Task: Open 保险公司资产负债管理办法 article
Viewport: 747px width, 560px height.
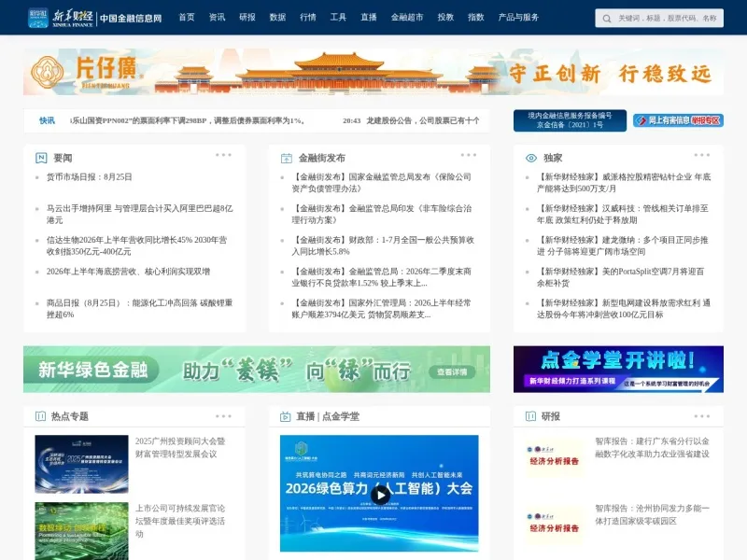Action: [x=382, y=183]
